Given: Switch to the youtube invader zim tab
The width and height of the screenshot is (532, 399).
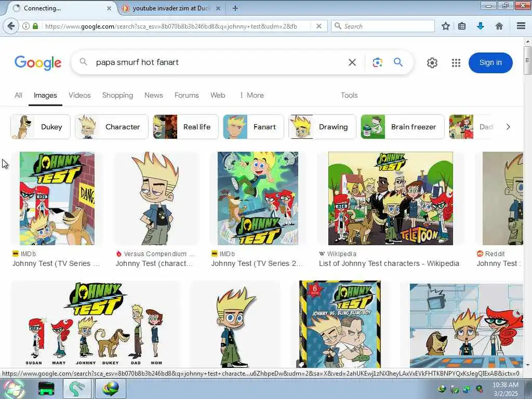Looking at the screenshot, I should pyautogui.click(x=170, y=8).
